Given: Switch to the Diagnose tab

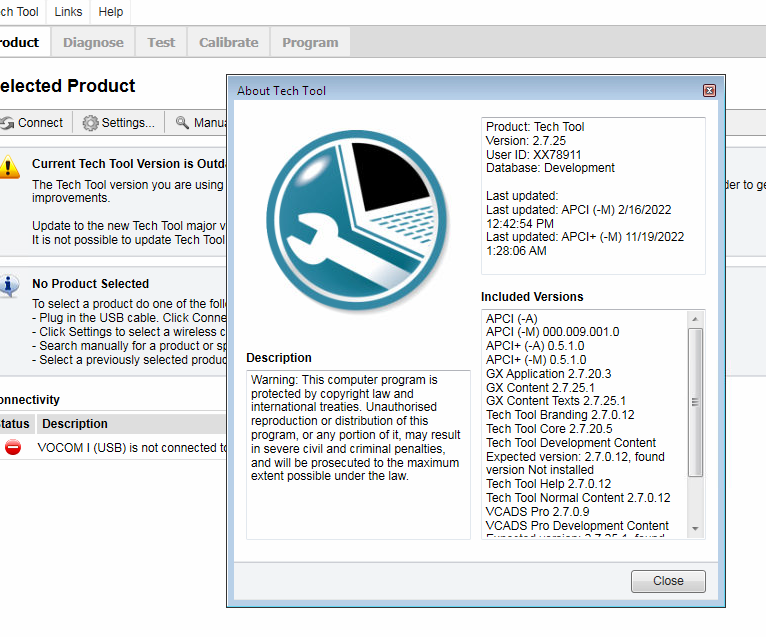Looking at the screenshot, I should click(93, 42).
